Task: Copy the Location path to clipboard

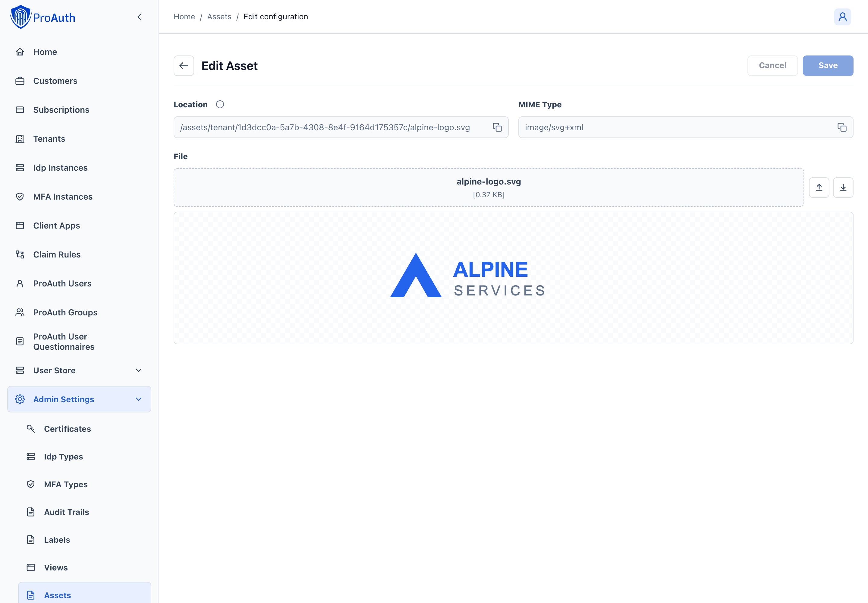Action: pos(497,127)
